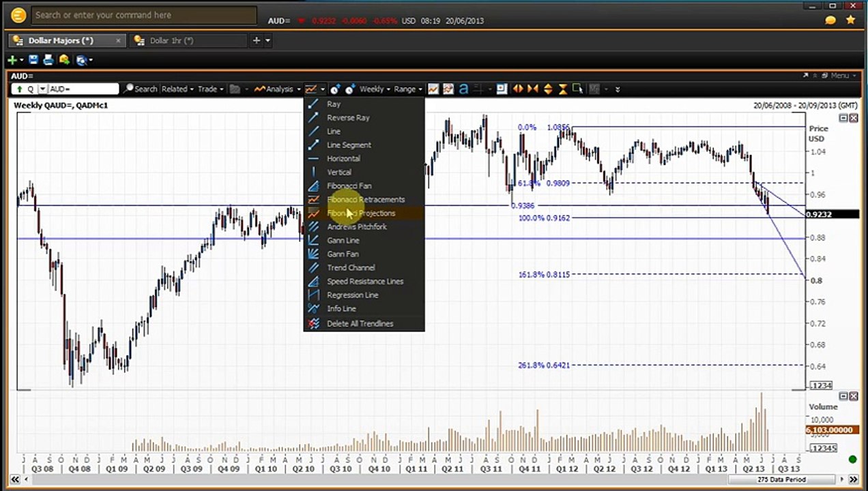Open the Trade dropdown
This screenshot has width=868, height=491.
pos(211,89)
